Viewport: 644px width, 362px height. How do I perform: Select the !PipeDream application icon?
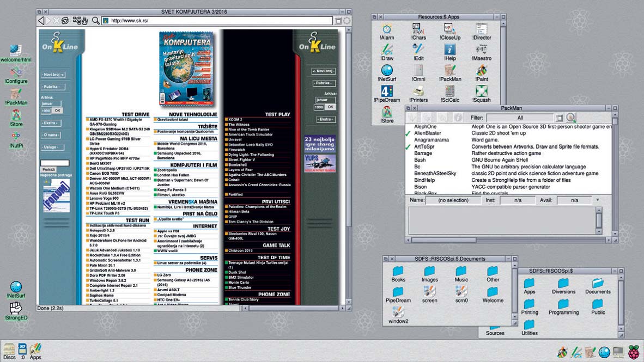[x=387, y=94]
